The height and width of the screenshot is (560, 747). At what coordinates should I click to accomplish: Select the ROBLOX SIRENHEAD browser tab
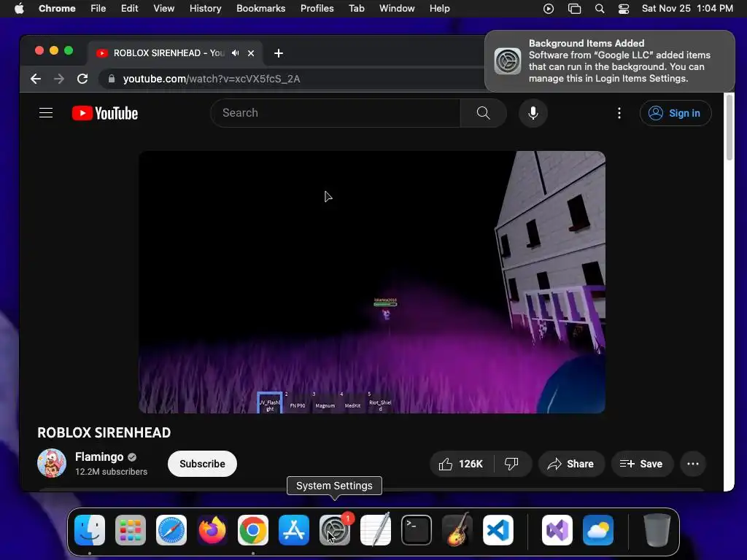[x=174, y=52]
